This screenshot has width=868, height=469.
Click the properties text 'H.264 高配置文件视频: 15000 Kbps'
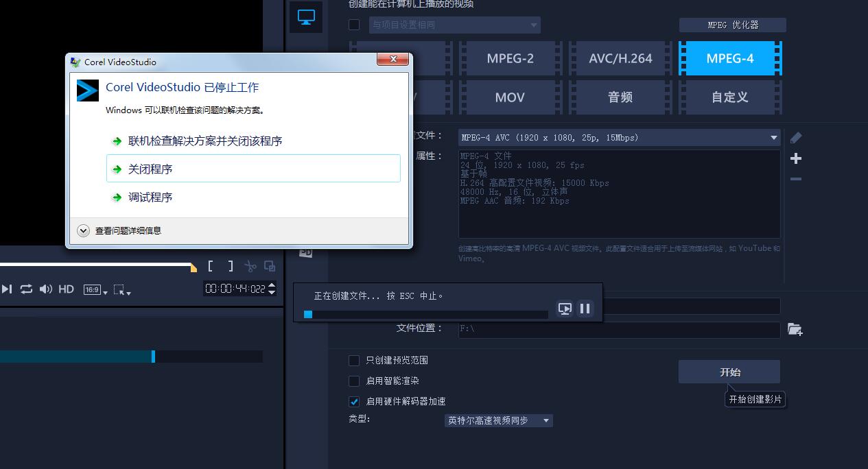point(535,183)
